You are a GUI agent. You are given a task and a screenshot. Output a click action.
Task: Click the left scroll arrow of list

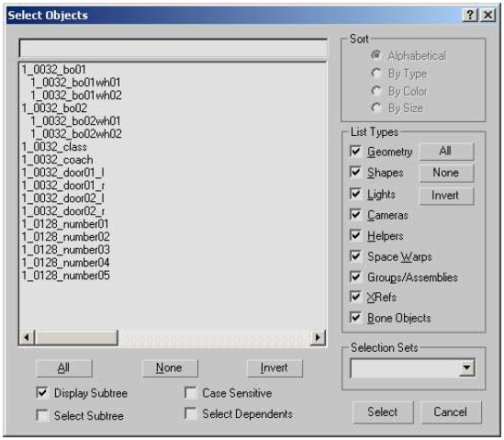click(x=27, y=337)
